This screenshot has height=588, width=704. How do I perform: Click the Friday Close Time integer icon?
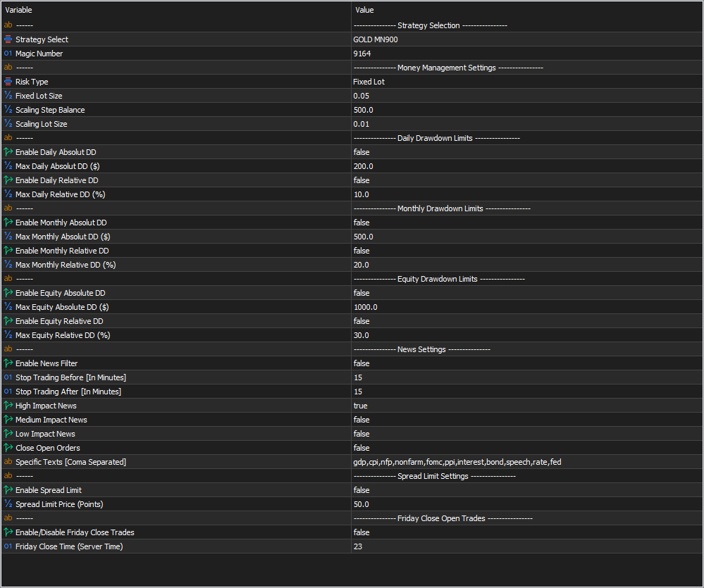pos(8,546)
